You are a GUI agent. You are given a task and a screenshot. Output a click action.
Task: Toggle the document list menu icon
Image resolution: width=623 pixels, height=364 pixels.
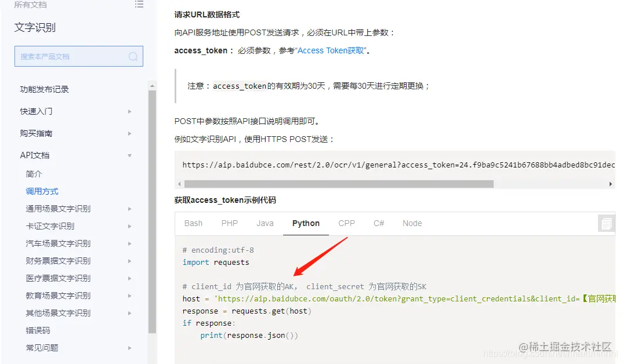point(139,5)
